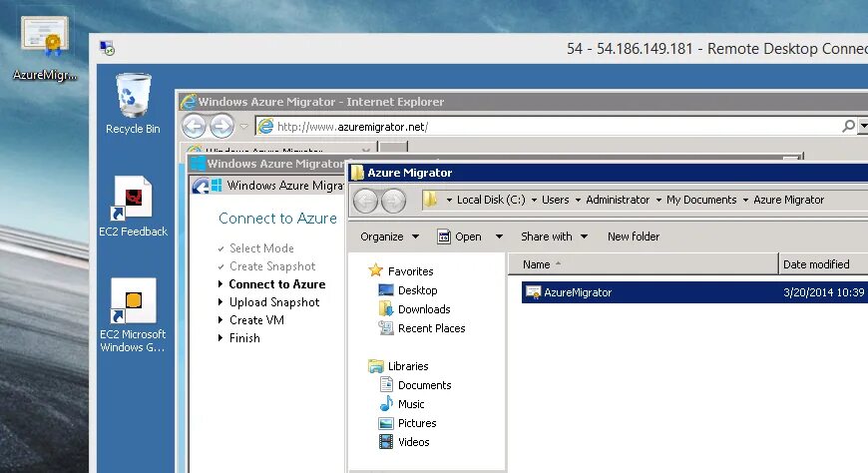Screen dimensions: 868x473
Task: Select Administrator breadcrumb segment
Action: (x=618, y=200)
